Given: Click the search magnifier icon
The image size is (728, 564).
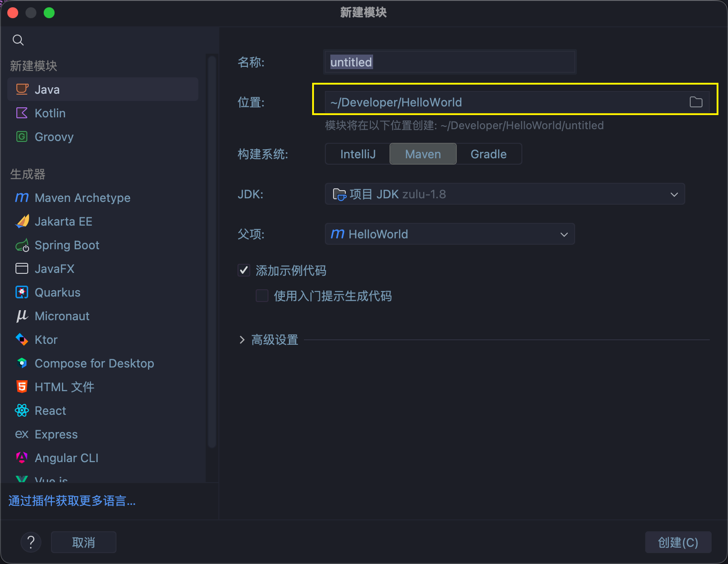Looking at the screenshot, I should pos(18,40).
